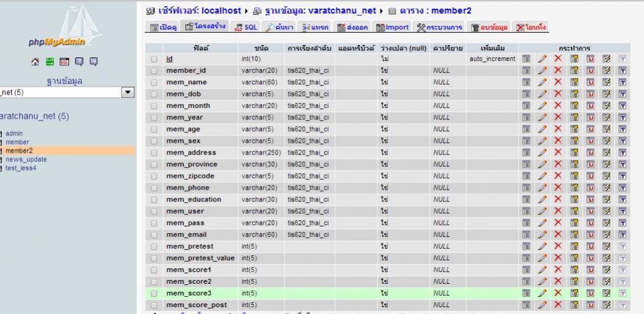Edit the mem_score2 field with pencil icon
The height and width of the screenshot is (314, 644).
click(x=542, y=281)
